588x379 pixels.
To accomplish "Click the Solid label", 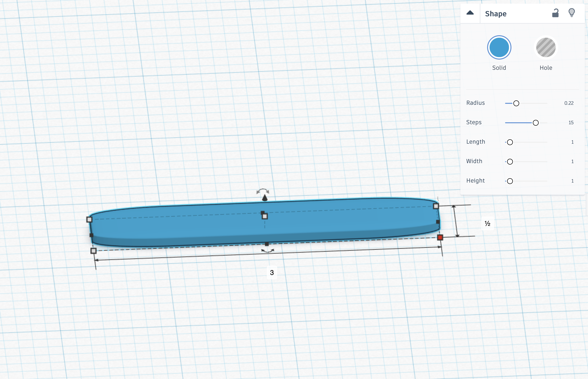I will click(x=499, y=68).
